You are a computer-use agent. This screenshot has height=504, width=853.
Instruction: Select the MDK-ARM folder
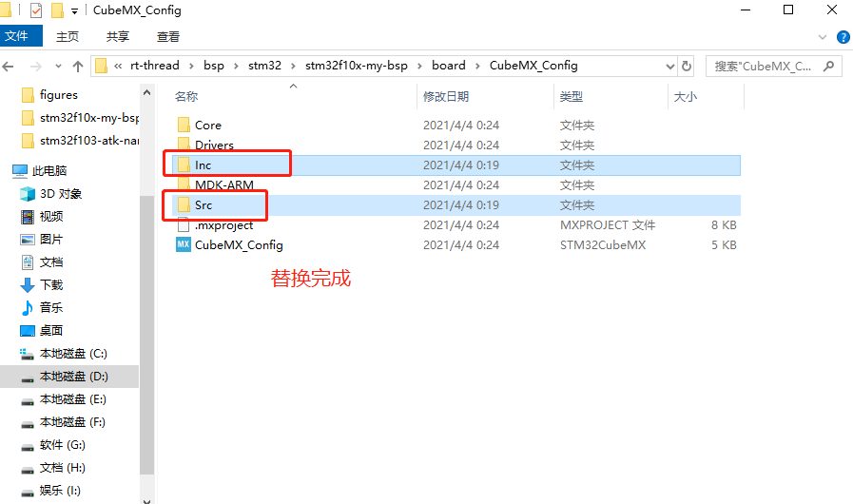[224, 185]
